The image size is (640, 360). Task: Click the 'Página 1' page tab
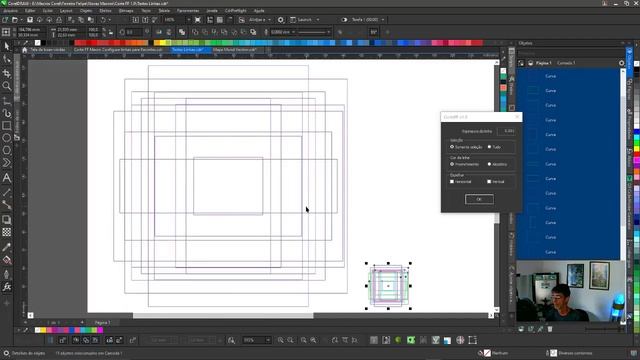pos(102,322)
